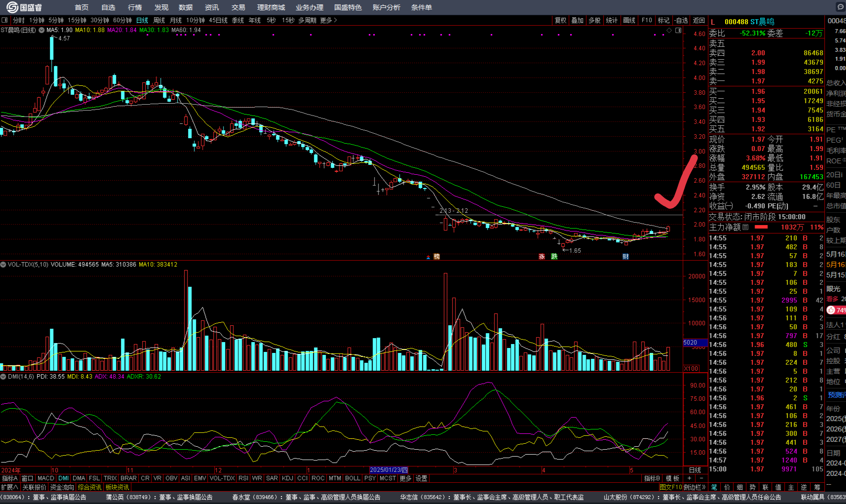This screenshot has height=504, width=846.
Task: Click the diamond icon at chart top-right
Action: tap(669, 31)
